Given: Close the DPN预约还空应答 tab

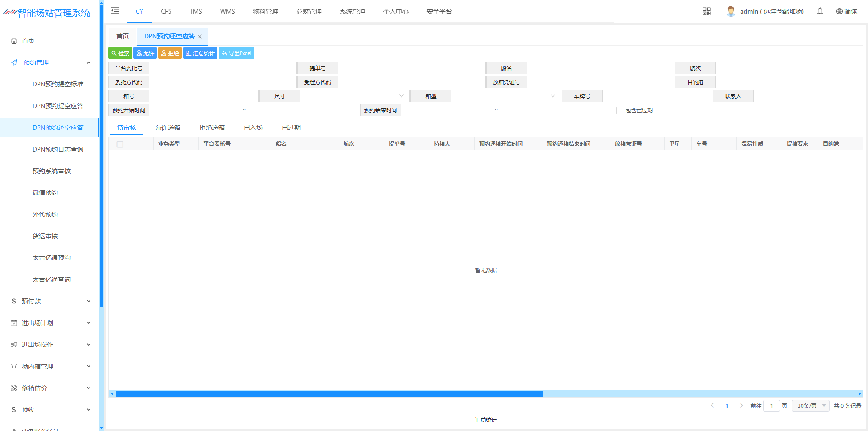Looking at the screenshot, I should (x=200, y=37).
